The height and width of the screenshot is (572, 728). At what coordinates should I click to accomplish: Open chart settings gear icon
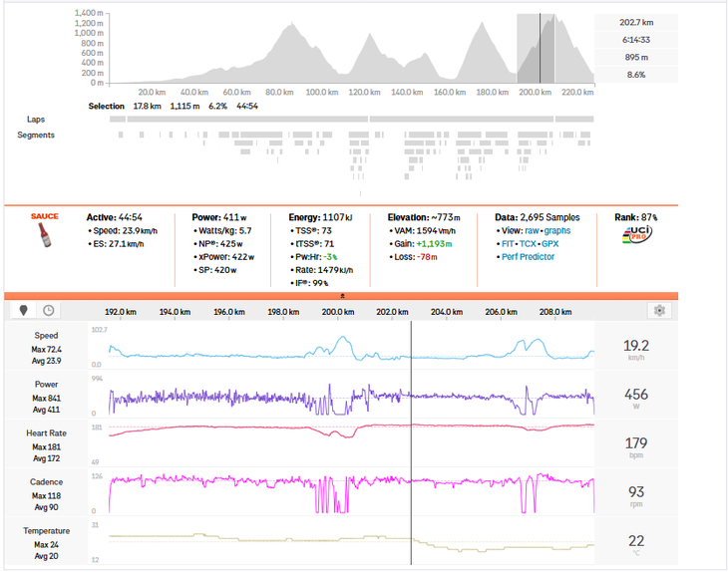point(659,310)
